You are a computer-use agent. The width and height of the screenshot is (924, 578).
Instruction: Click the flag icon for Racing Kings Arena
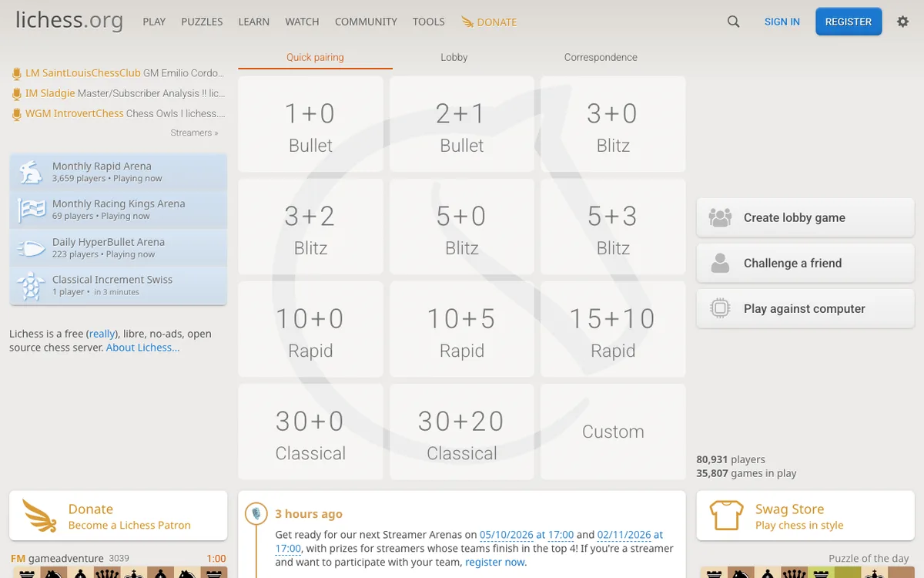point(31,210)
